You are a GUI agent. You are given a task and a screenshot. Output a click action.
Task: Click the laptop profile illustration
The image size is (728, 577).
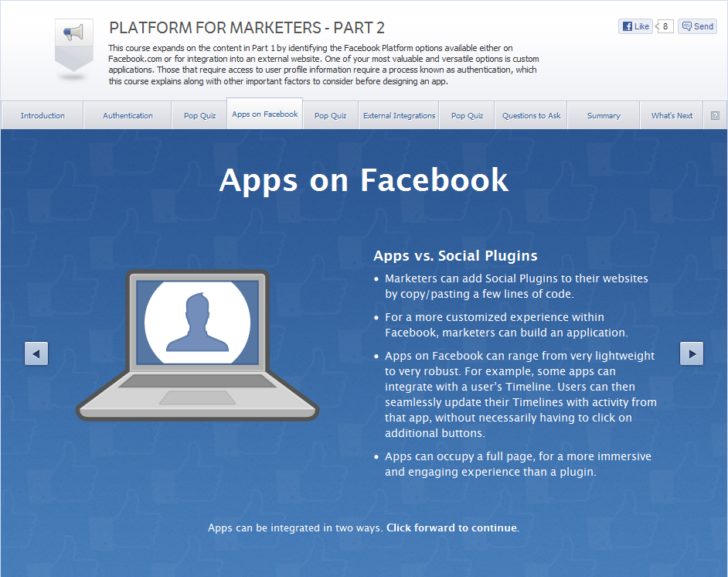[197, 346]
